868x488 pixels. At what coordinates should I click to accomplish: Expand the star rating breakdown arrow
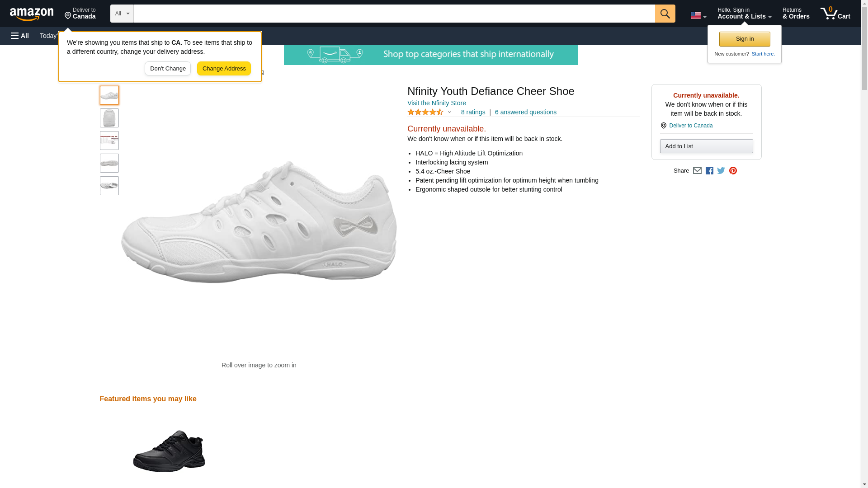pyautogui.click(x=449, y=112)
